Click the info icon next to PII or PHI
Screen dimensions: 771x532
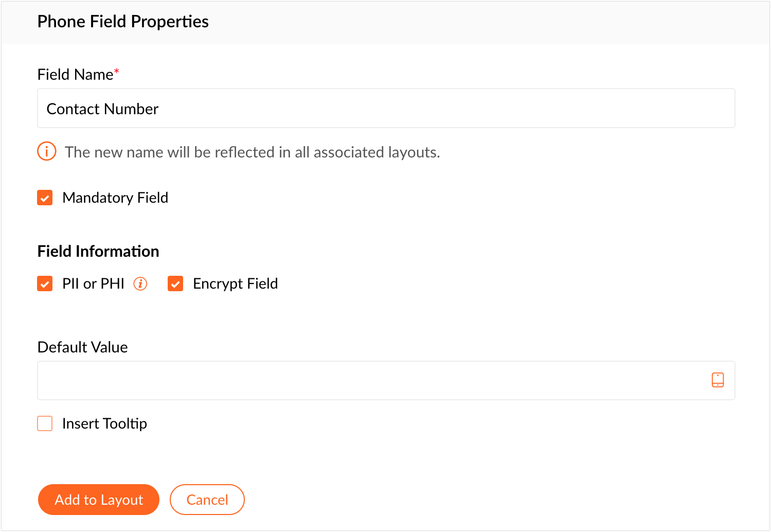click(x=140, y=283)
